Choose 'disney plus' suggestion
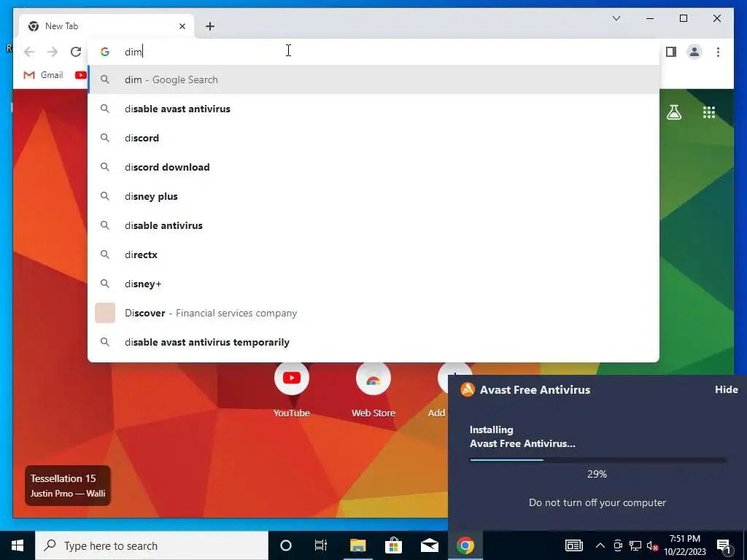 tap(373, 196)
